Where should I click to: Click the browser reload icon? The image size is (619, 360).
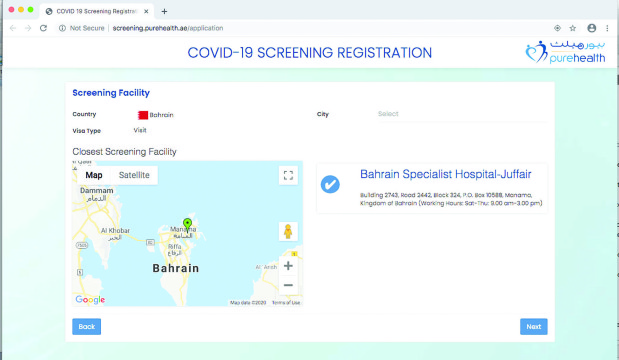[x=43, y=28]
